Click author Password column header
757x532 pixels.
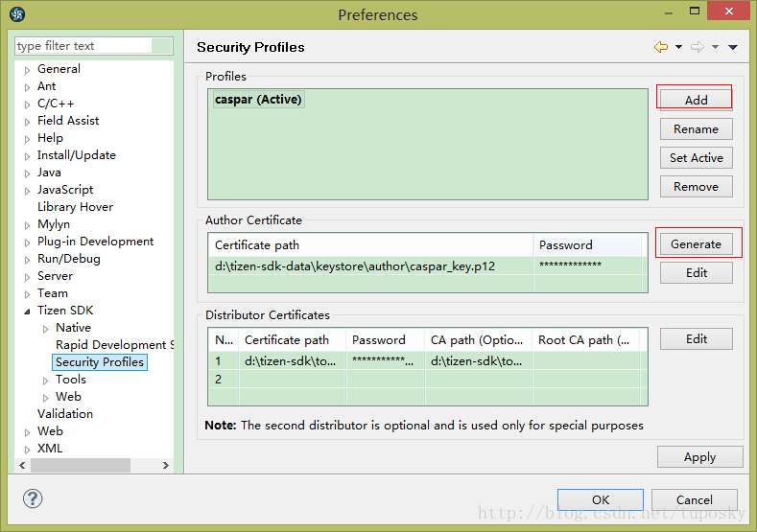(587, 245)
